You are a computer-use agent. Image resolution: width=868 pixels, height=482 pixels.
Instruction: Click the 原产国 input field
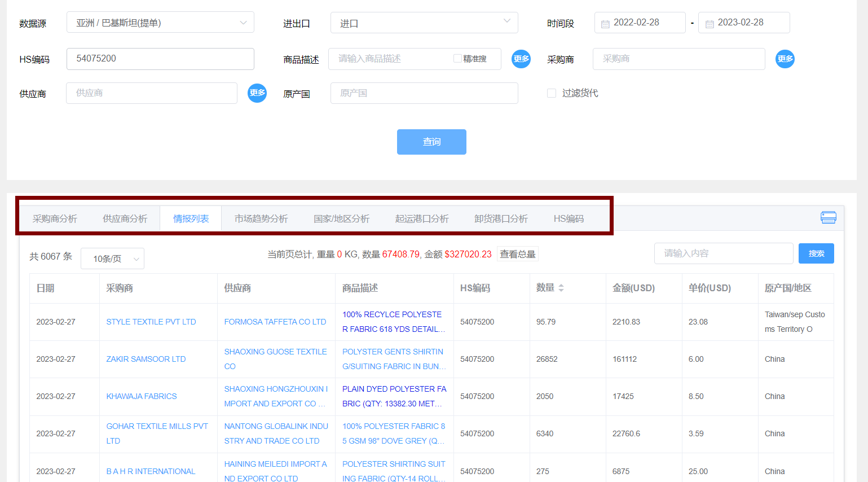424,93
